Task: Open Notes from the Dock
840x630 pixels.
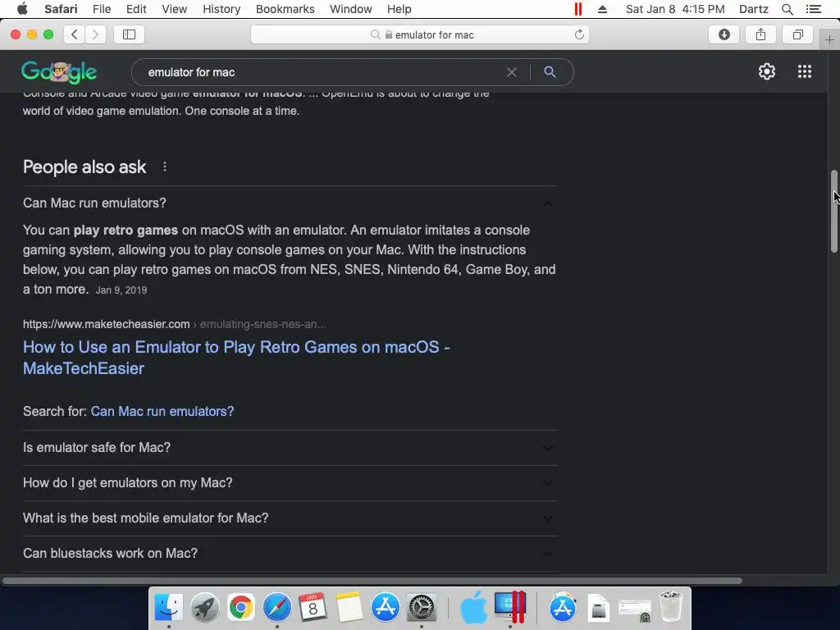Action: tap(349, 608)
